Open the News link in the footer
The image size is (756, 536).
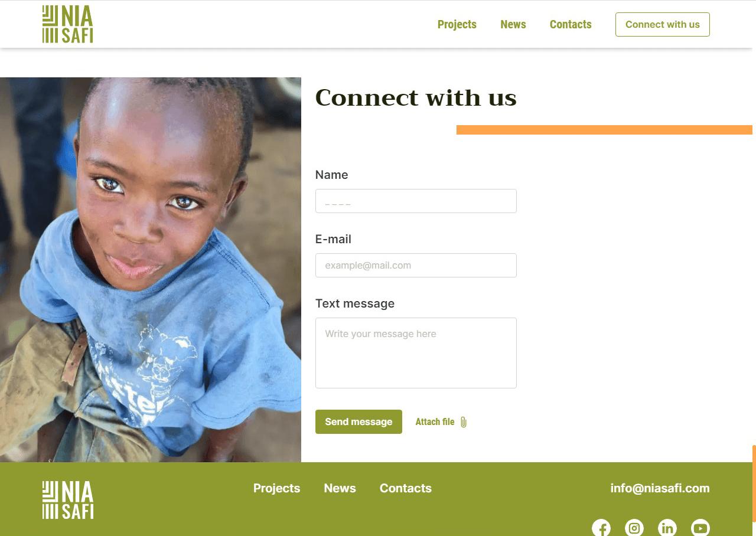340,488
